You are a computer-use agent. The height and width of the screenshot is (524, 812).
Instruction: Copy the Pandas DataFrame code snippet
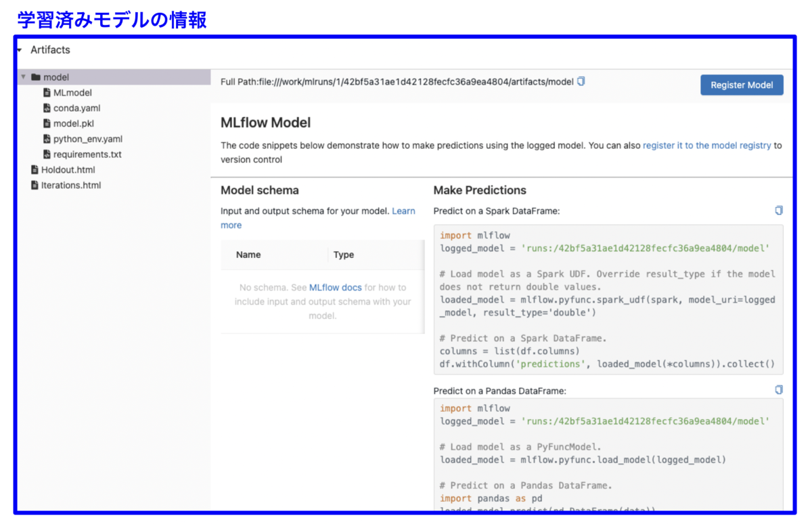pos(779,390)
